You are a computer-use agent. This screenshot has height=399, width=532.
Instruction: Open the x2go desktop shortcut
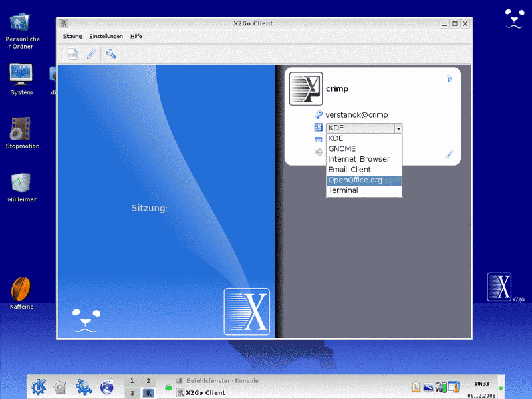coord(499,287)
